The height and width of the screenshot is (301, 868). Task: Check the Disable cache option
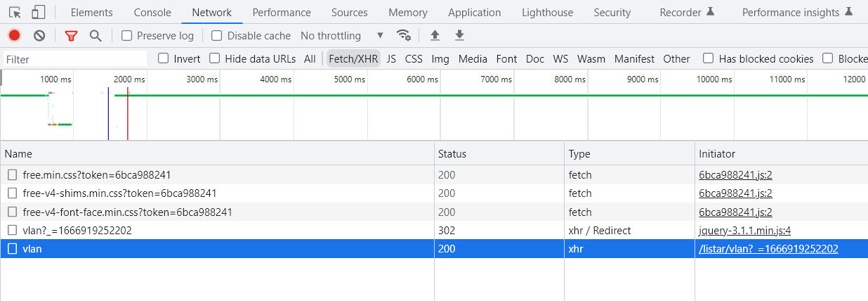[217, 35]
